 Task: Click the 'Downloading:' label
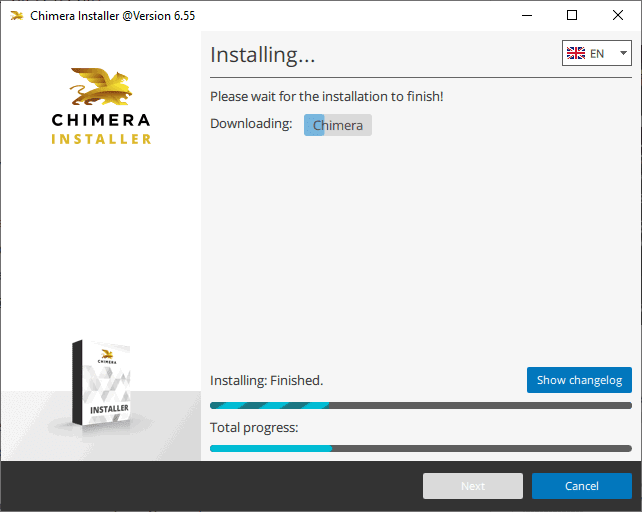coord(251,124)
